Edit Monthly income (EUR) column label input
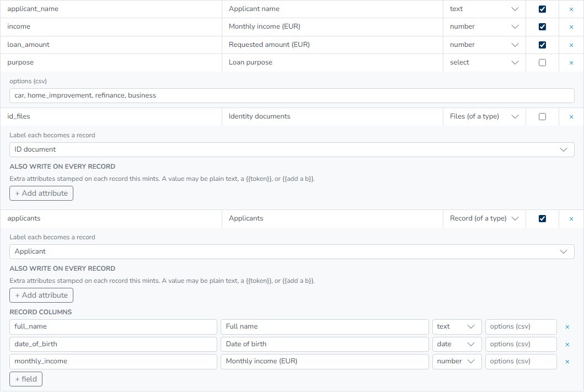Viewport: 584px width, 392px height. [325, 362]
